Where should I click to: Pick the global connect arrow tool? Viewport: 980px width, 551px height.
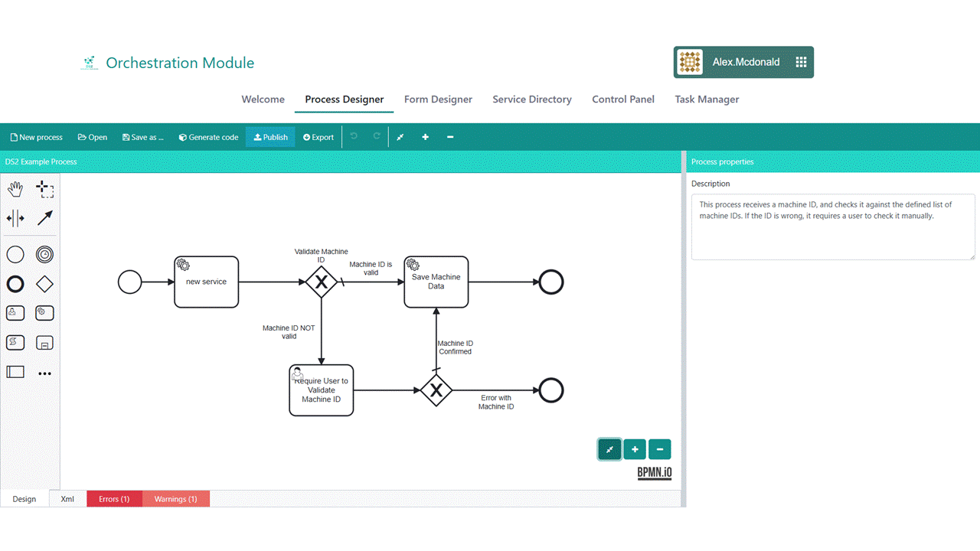(44, 218)
